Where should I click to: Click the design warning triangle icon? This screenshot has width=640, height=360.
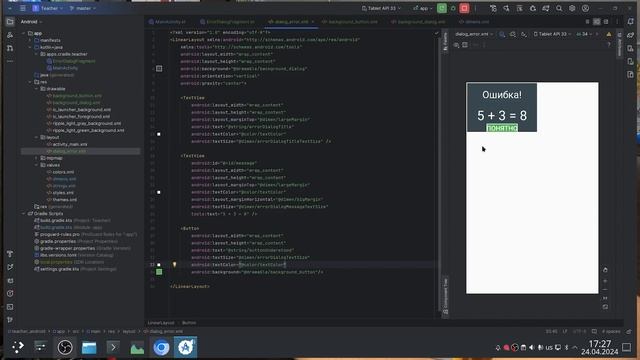[609, 34]
